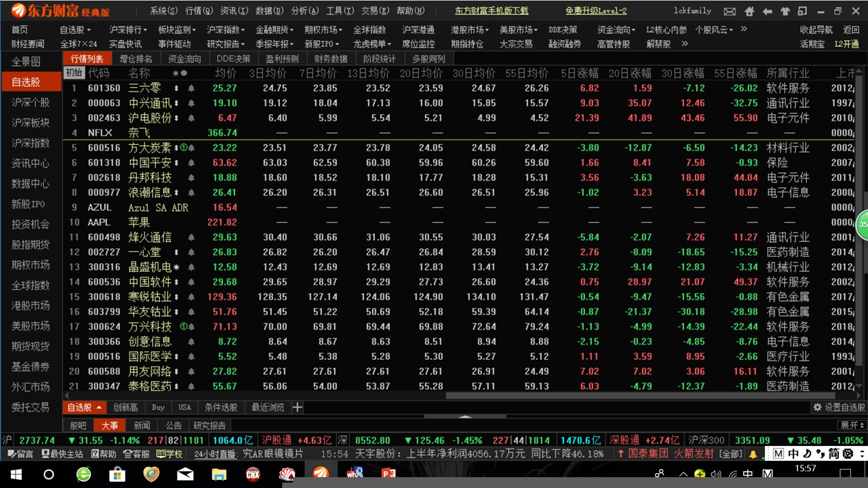The height and width of the screenshot is (488, 868).
Task: Click the home icon in title bar
Action: (x=749, y=12)
